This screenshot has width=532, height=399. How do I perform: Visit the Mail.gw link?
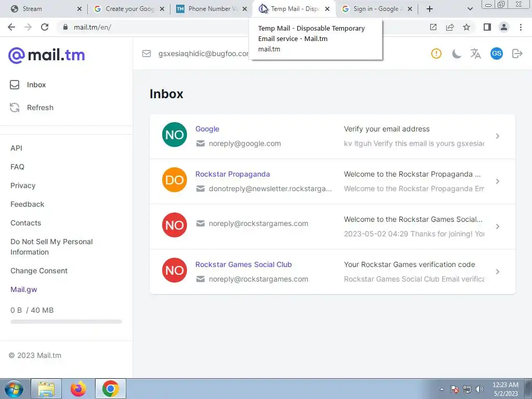click(24, 289)
